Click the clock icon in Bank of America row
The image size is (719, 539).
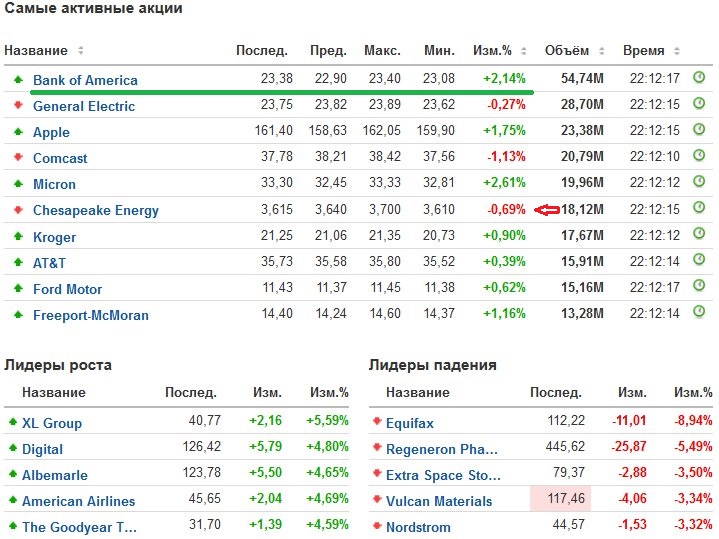(699, 77)
